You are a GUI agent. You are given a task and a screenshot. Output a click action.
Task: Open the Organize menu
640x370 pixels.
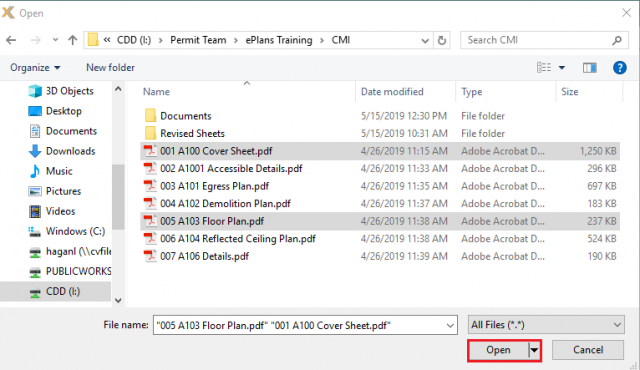coord(35,67)
